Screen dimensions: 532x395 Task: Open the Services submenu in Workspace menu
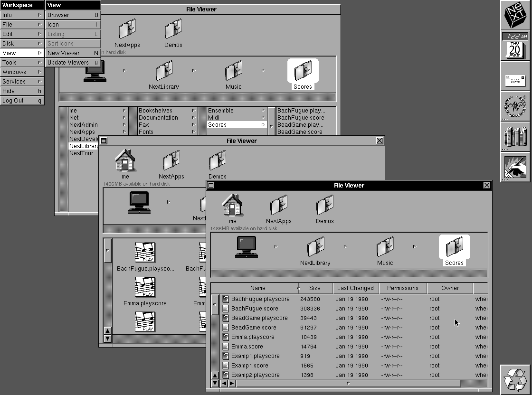pyautogui.click(x=22, y=81)
